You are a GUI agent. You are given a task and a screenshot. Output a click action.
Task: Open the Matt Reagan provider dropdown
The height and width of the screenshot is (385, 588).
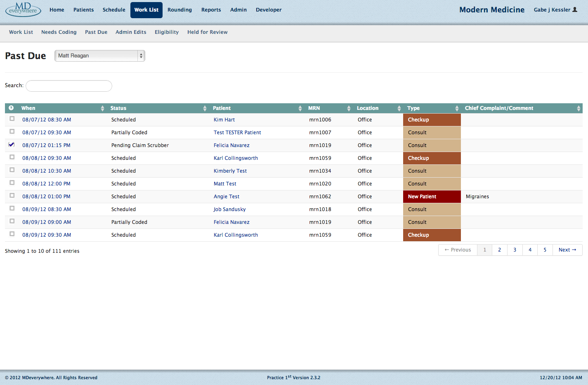click(x=99, y=56)
